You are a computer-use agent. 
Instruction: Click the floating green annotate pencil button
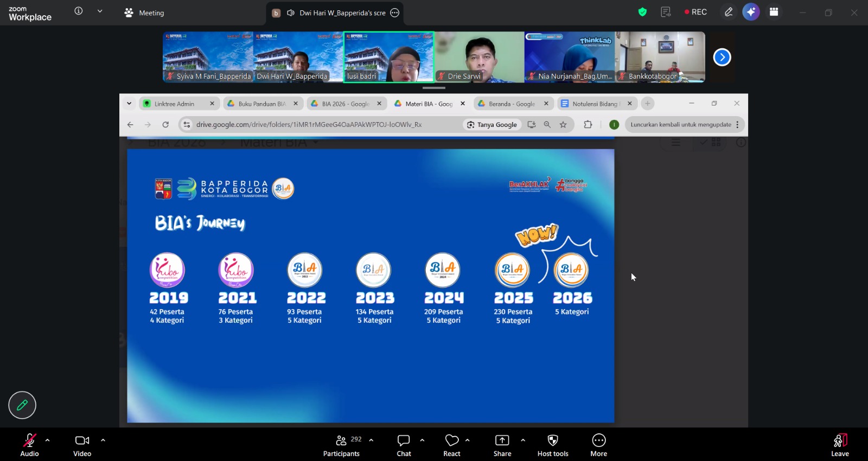(22, 405)
